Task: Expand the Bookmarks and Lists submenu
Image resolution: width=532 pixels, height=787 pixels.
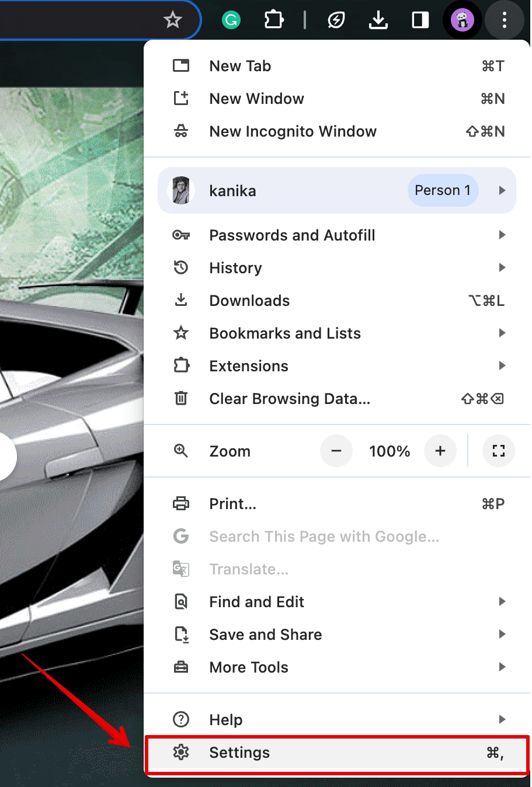Action: coord(285,333)
